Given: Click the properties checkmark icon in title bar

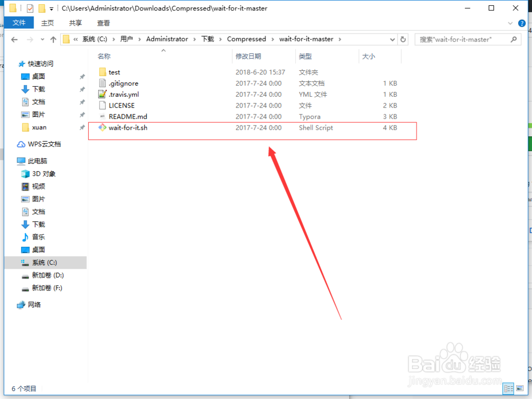Looking at the screenshot, I should click(30, 8).
